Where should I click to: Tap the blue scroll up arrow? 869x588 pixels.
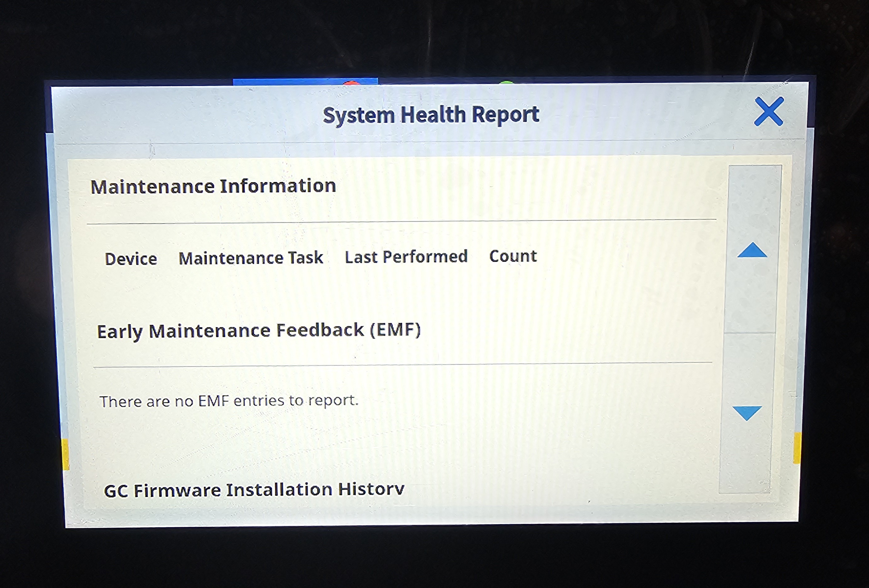(x=752, y=250)
